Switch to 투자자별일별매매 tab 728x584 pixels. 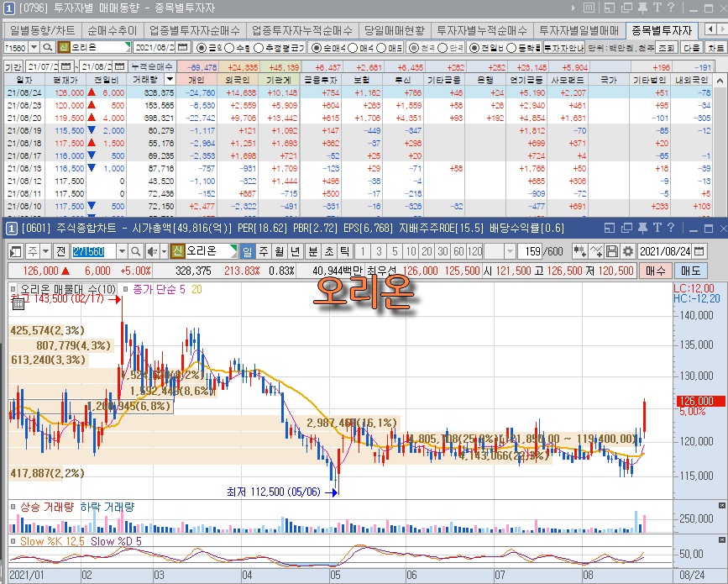point(579,30)
